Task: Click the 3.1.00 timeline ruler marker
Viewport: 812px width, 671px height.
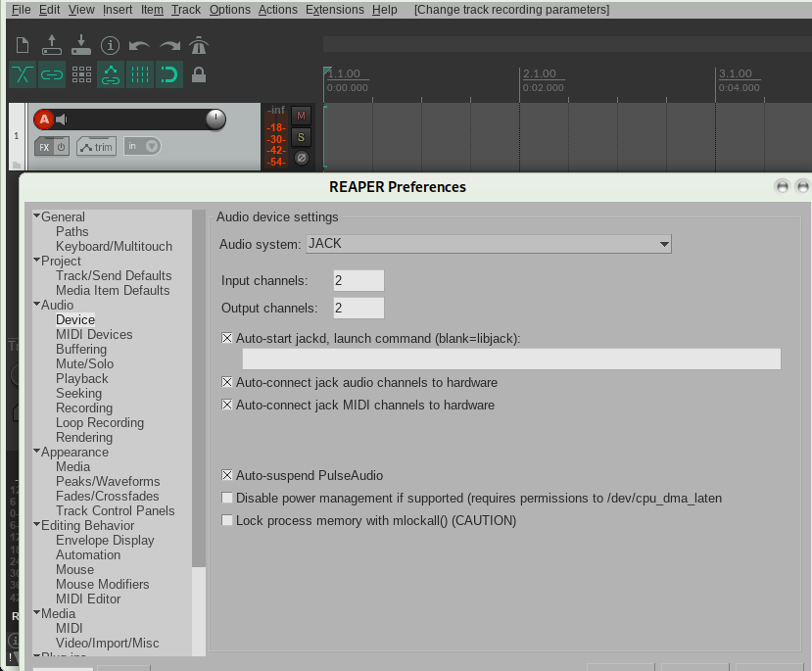Action: click(735, 73)
